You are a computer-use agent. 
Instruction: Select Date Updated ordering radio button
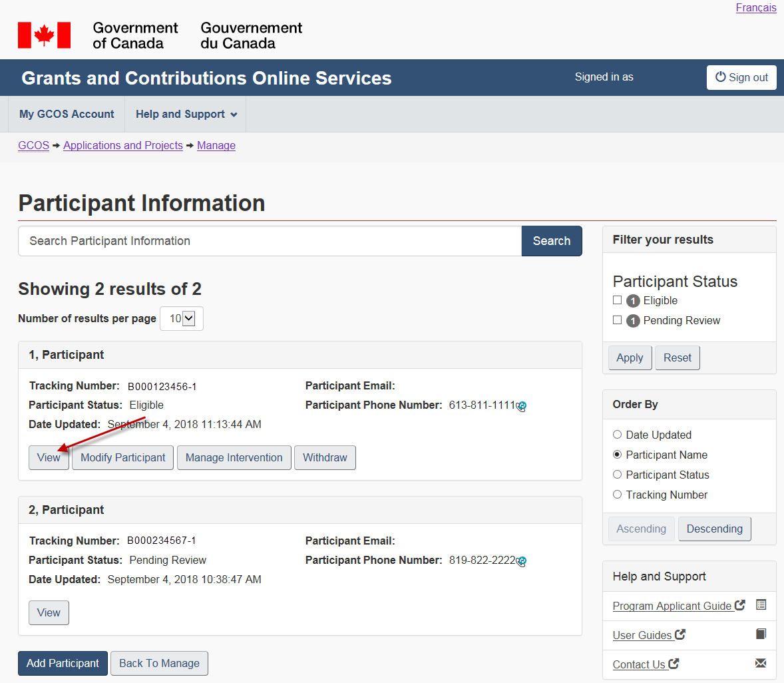[618, 435]
